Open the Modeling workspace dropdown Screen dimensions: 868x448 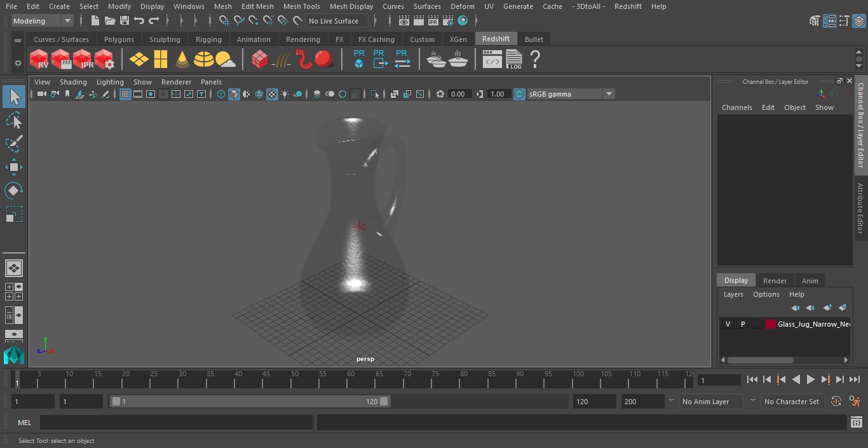43,21
